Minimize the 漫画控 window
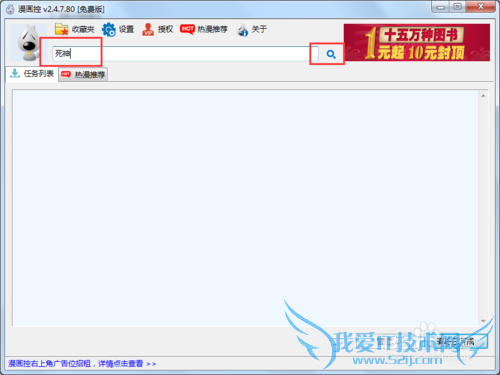The image size is (500, 375). (x=441, y=7)
